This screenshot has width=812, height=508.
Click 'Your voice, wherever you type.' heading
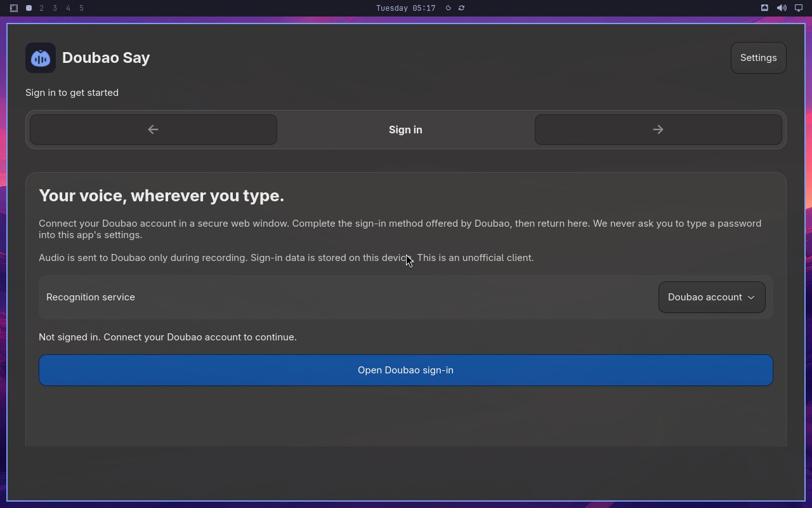click(161, 196)
